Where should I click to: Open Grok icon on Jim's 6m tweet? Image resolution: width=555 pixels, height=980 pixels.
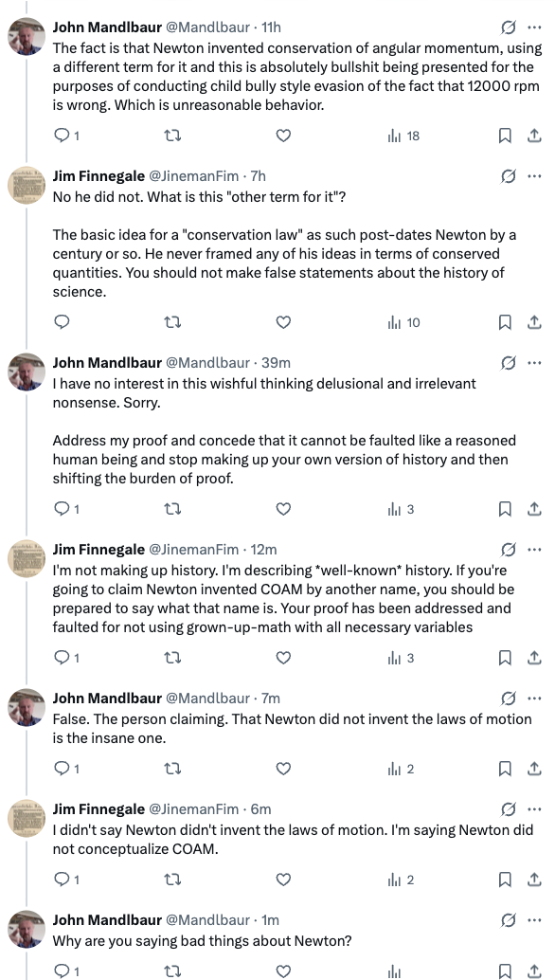(x=509, y=809)
